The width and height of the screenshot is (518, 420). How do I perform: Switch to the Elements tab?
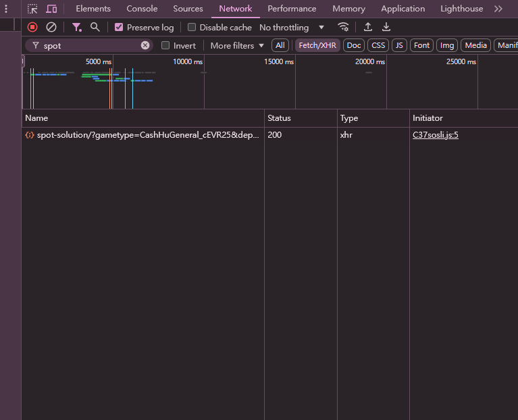(x=93, y=9)
